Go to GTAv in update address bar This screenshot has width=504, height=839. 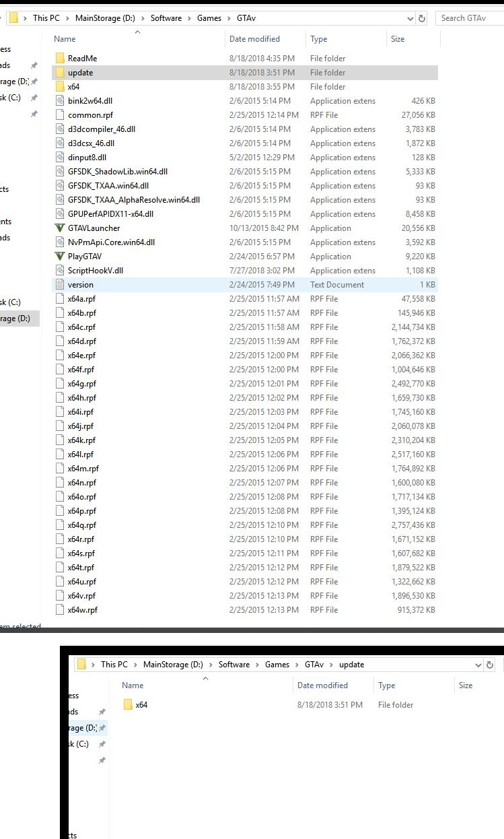coord(314,665)
